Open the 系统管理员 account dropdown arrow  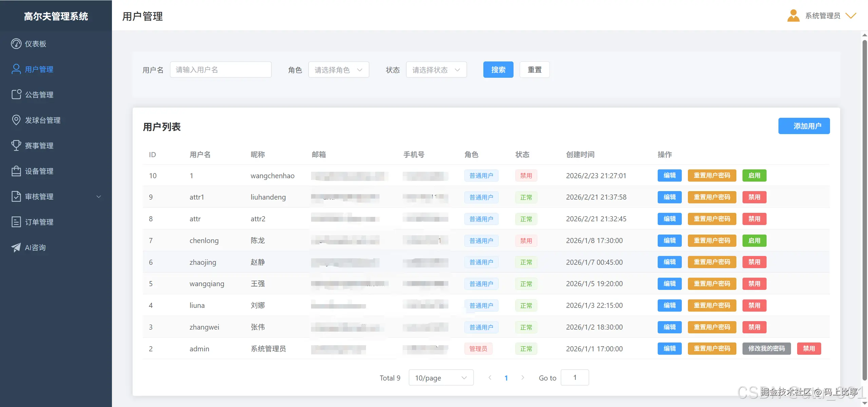point(851,16)
